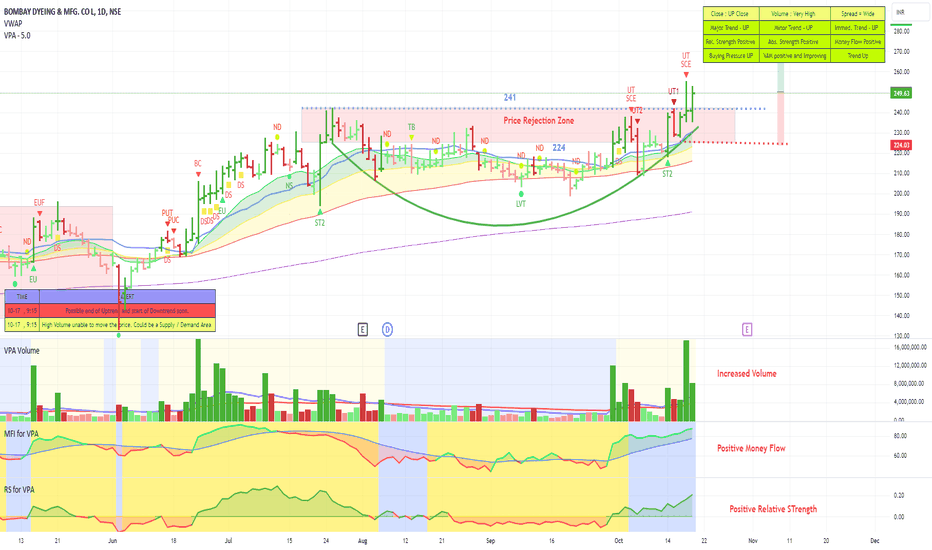Click the 'Abs. Strength Positive' cell
This screenshot has width=932, height=550.
794,42
